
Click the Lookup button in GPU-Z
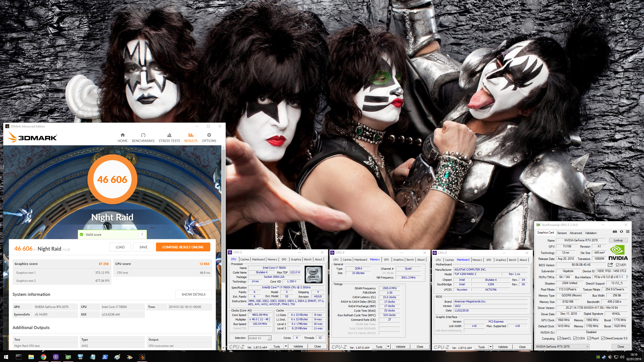618,240
